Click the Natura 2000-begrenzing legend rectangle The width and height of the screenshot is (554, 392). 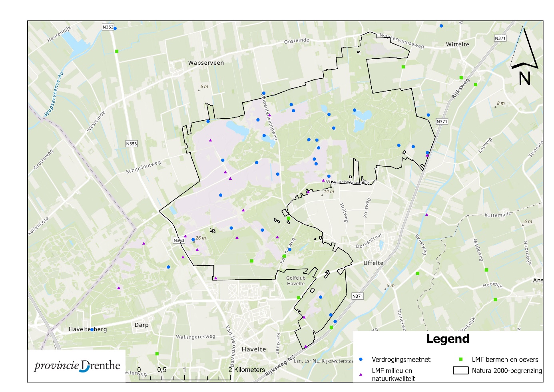point(460,370)
